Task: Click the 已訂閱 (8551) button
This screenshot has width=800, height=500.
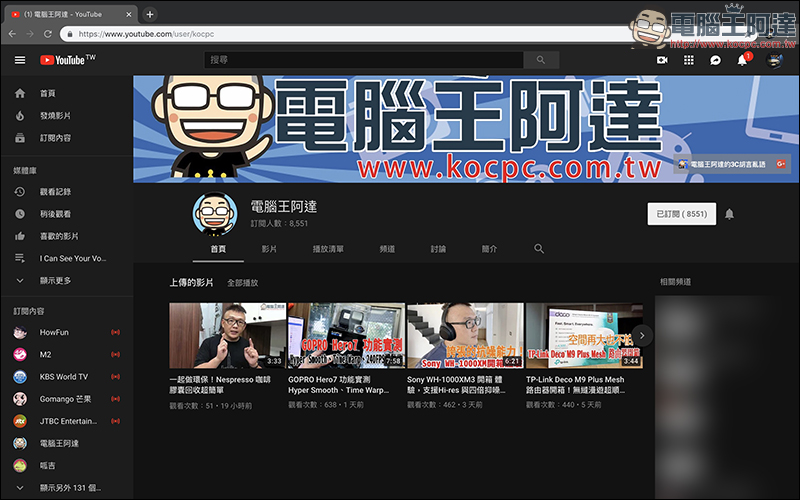Action: click(682, 214)
